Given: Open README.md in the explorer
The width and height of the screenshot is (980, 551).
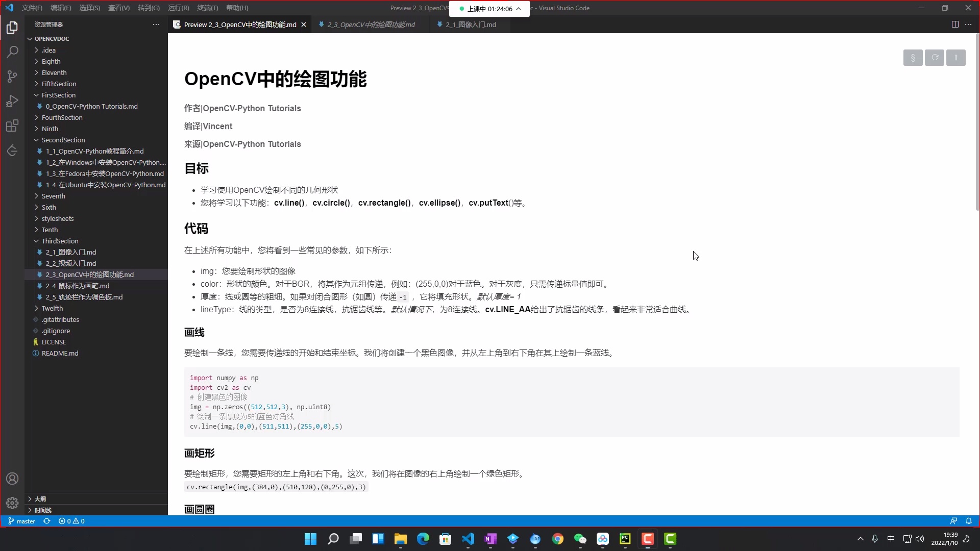Looking at the screenshot, I should coord(60,353).
